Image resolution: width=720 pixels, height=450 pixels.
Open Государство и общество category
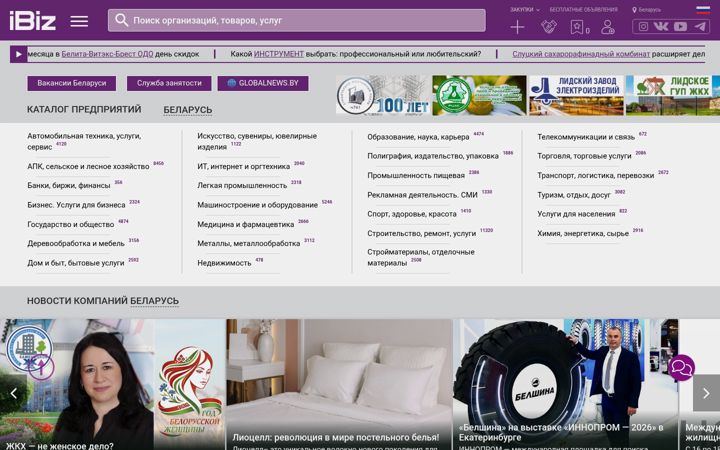tap(71, 224)
